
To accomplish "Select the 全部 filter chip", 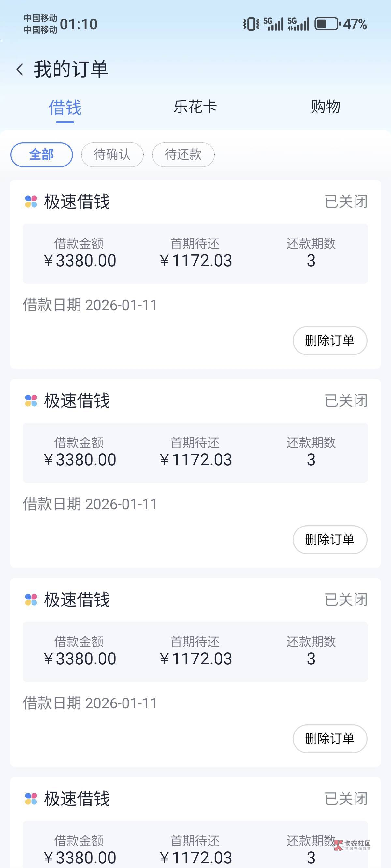I will (x=41, y=155).
